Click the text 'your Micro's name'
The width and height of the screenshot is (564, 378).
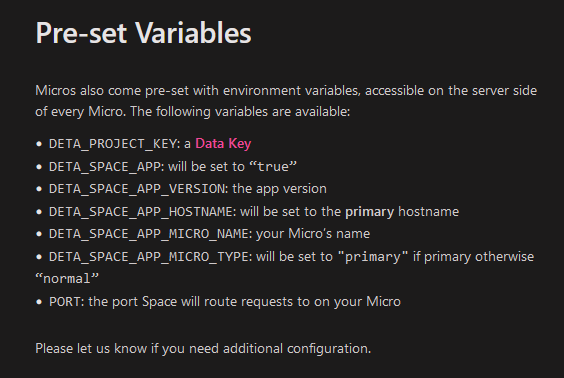(313, 234)
